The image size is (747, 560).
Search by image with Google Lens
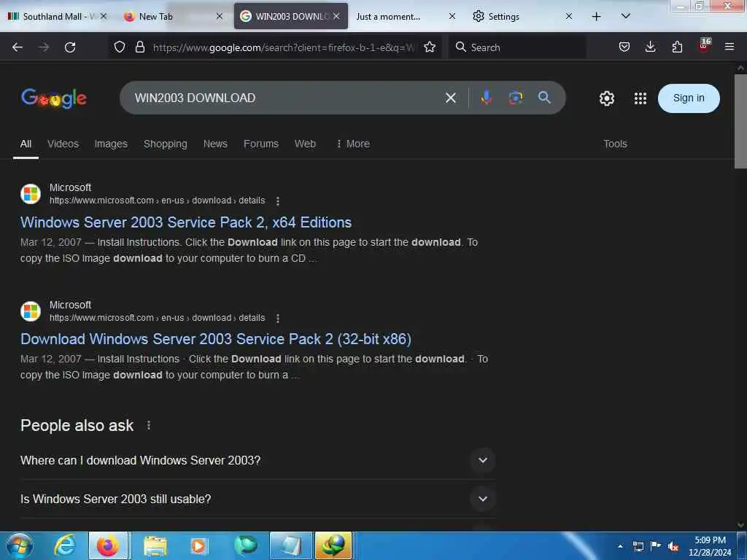(516, 98)
